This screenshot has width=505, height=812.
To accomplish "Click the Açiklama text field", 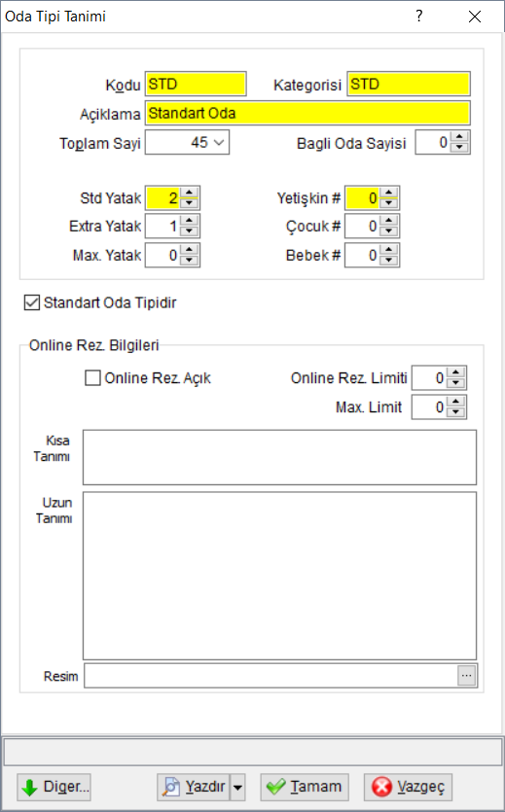I will point(307,113).
